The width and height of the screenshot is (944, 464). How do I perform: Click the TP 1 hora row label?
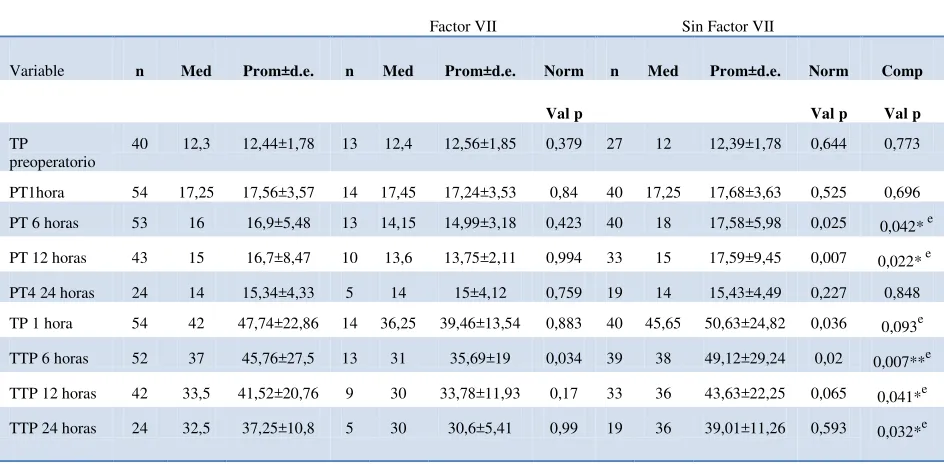(41, 323)
